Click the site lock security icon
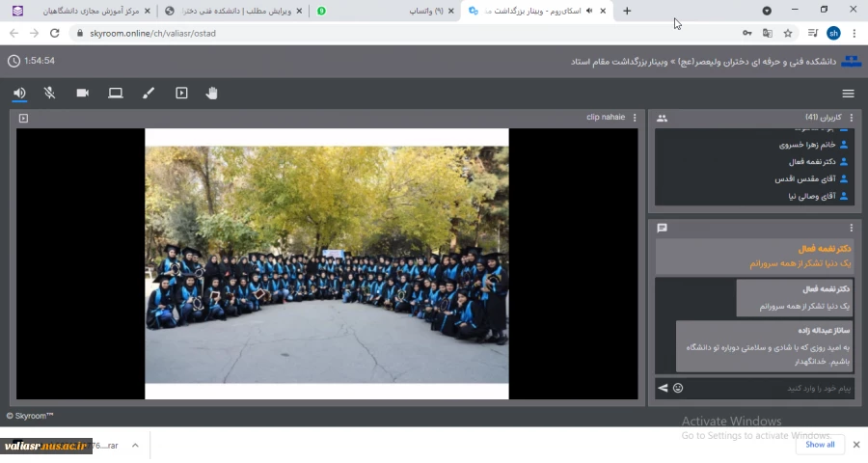Screen dimensions: 868x463 point(80,33)
